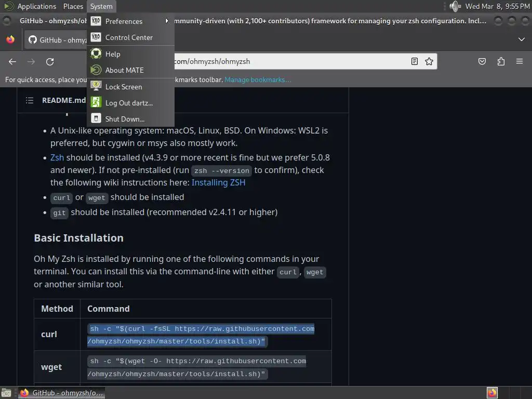Launch Control Center from System menu
Image resolution: width=532 pixels, height=399 pixels.
(x=130, y=37)
